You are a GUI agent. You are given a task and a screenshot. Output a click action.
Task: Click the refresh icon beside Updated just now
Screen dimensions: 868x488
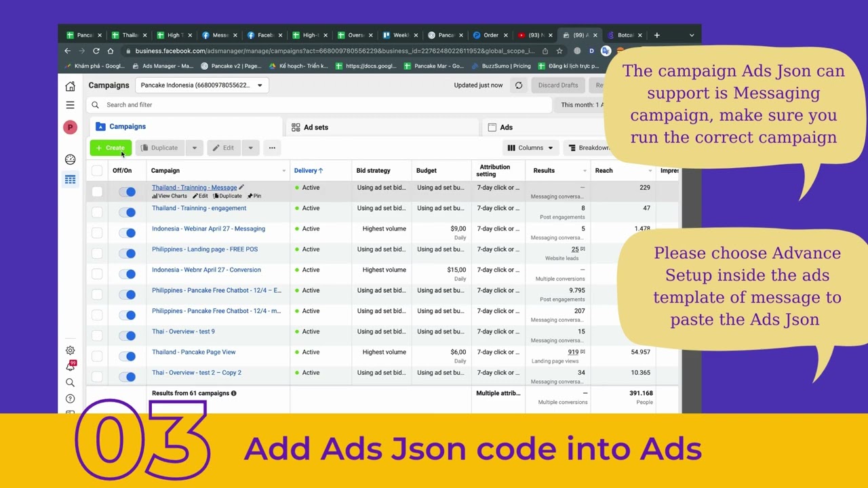click(x=519, y=85)
